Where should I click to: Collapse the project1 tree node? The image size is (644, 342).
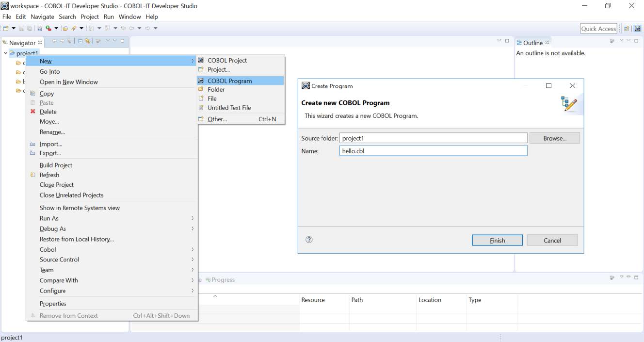coord(5,53)
